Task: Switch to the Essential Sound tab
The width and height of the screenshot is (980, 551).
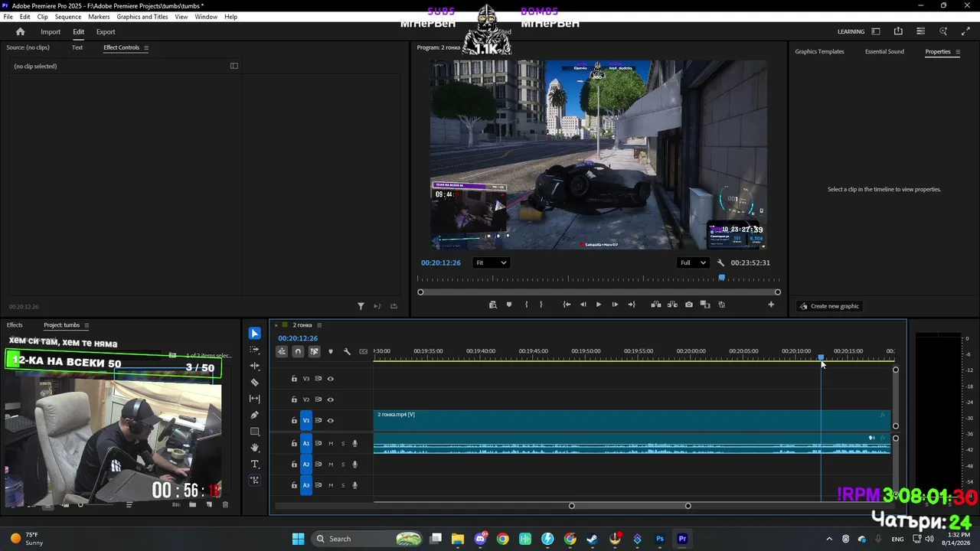Action: (x=884, y=52)
